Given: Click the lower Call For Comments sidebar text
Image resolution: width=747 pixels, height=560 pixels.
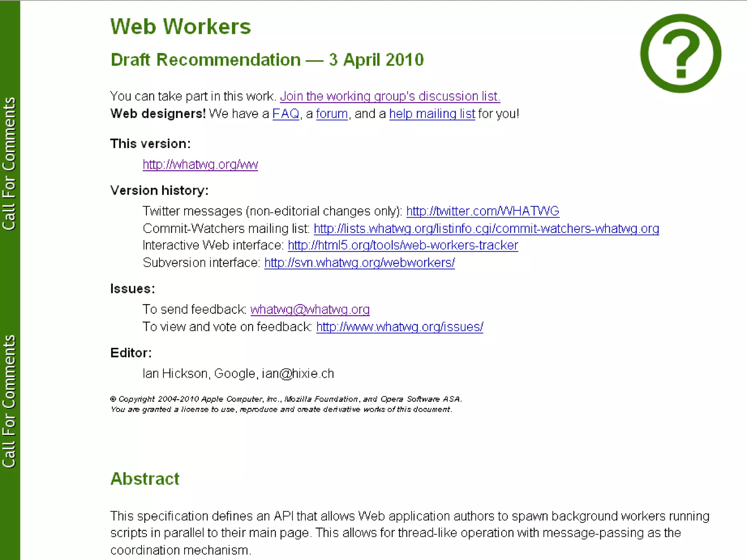Looking at the screenshot, I should click(x=9, y=401).
